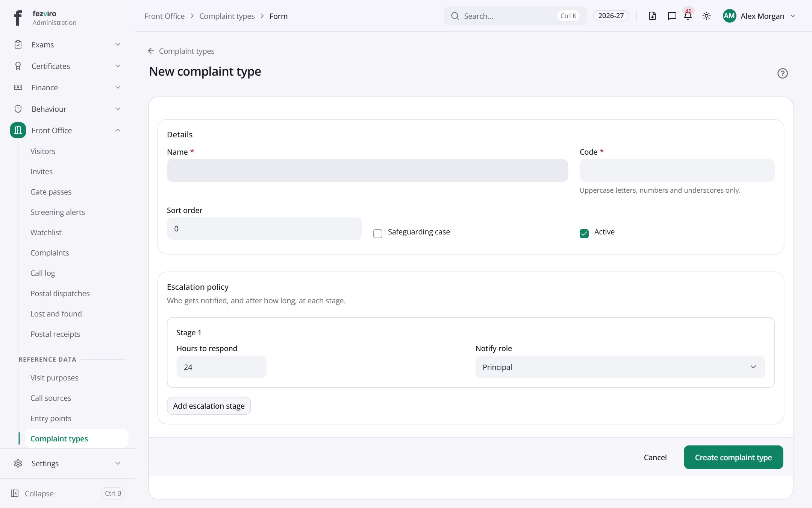Open Gate passes page
Viewport: 812px width, 508px height.
[51, 192]
